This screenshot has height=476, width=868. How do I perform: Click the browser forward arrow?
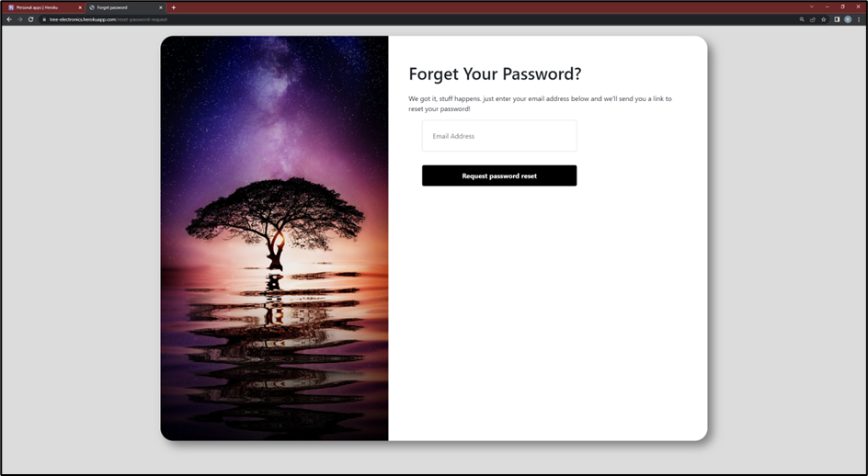(x=20, y=19)
